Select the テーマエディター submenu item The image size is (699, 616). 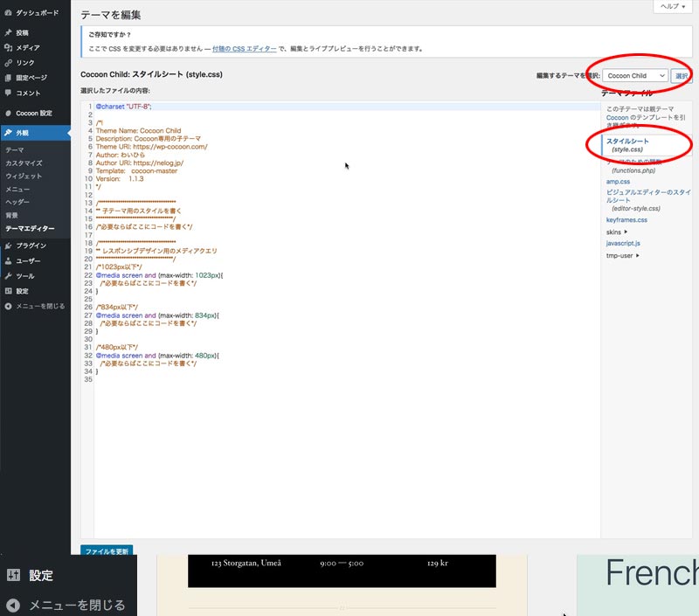pos(30,228)
